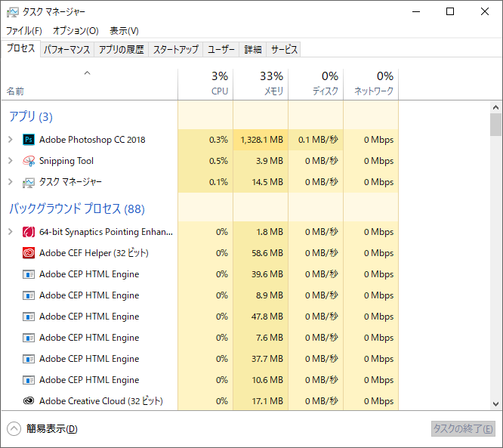This screenshot has height=448, width=503.
Task: Click the 簡易表示 circular arrow icon
Action: pos(14,429)
